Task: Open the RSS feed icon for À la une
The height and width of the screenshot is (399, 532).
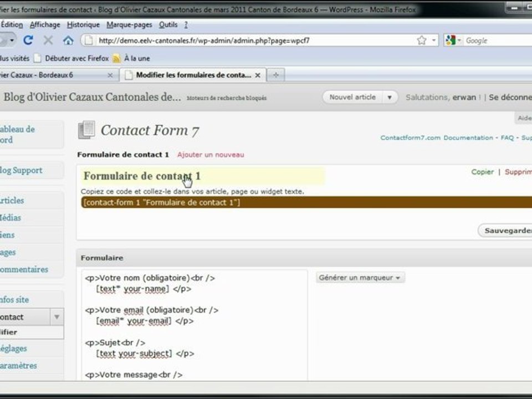Action: click(116, 58)
